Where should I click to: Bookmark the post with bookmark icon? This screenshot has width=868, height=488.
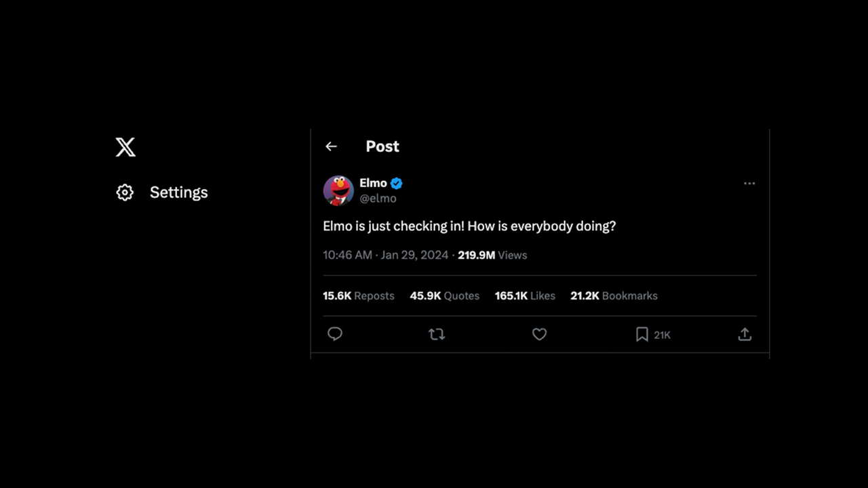(x=642, y=334)
